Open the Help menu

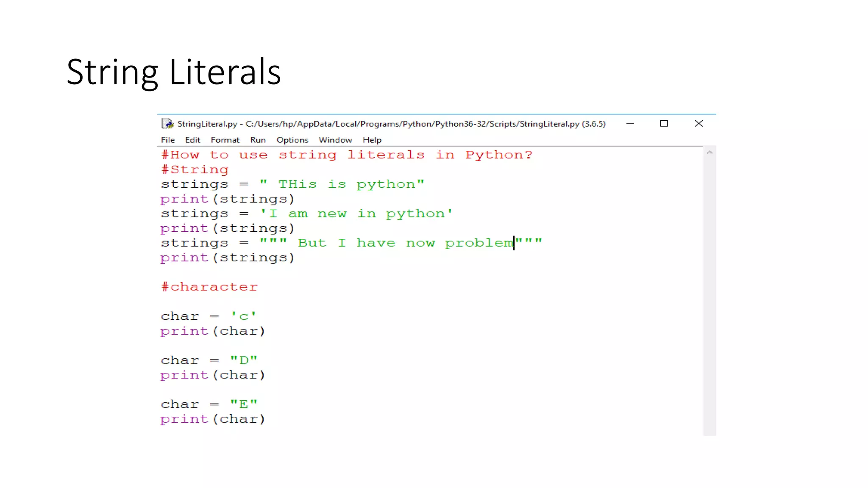click(x=372, y=140)
